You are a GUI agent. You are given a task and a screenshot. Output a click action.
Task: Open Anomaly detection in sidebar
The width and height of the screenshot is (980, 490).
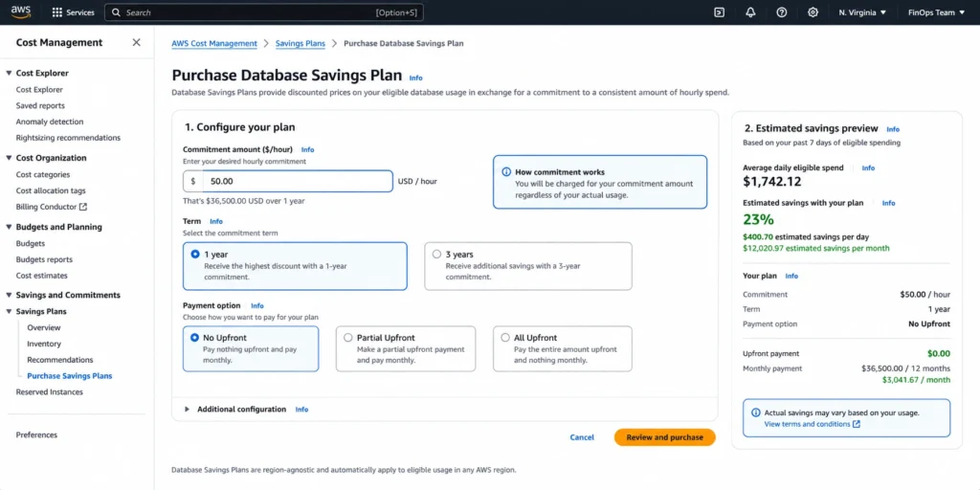50,122
